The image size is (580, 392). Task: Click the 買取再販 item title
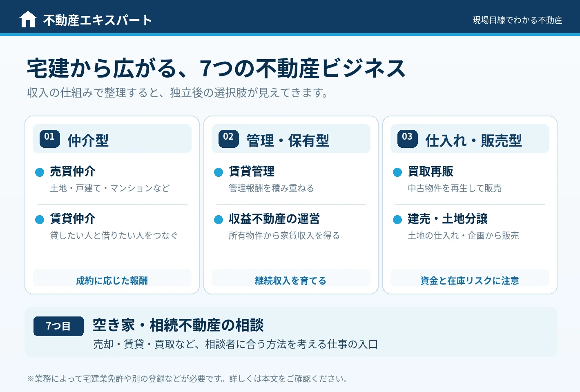click(x=431, y=171)
